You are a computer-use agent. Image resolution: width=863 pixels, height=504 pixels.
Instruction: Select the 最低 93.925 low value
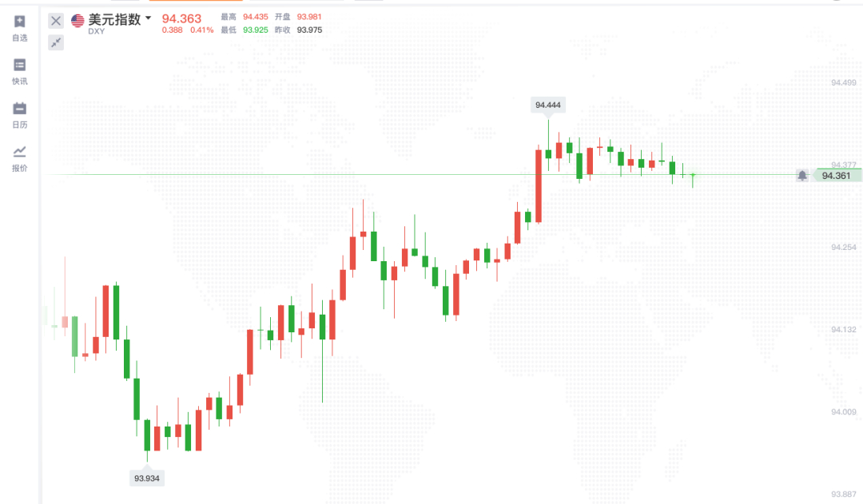pos(256,30)
